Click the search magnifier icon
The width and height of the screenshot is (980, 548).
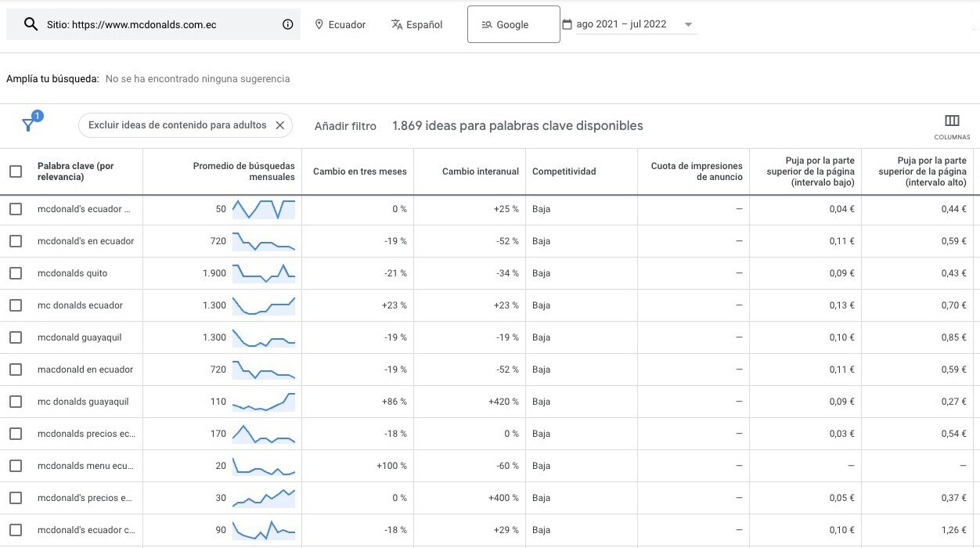(31, 24)
